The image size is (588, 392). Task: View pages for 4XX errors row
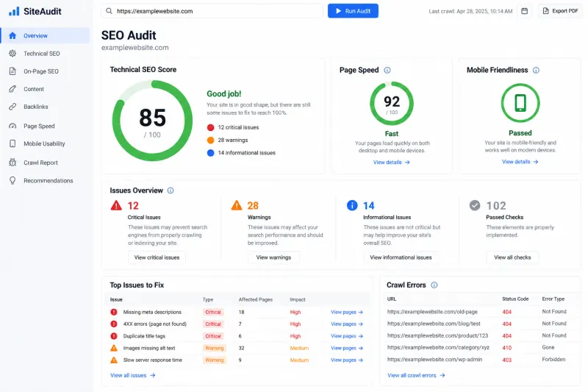tap(347, 324)
